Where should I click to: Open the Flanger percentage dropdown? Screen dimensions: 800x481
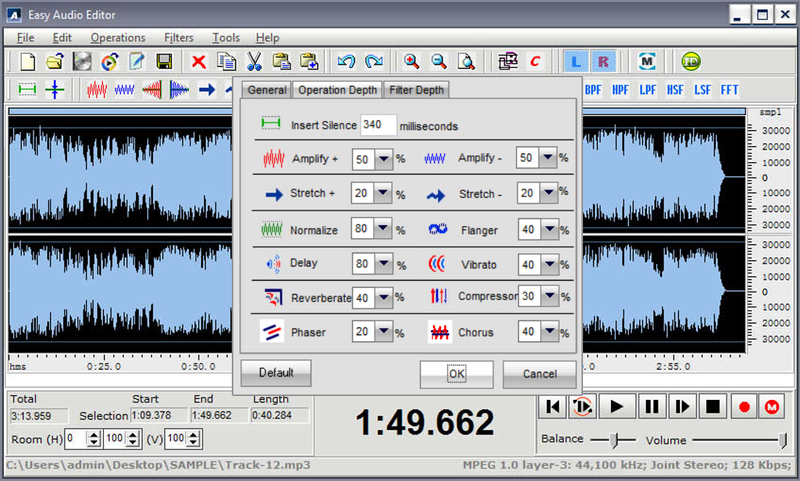[549, 230]
